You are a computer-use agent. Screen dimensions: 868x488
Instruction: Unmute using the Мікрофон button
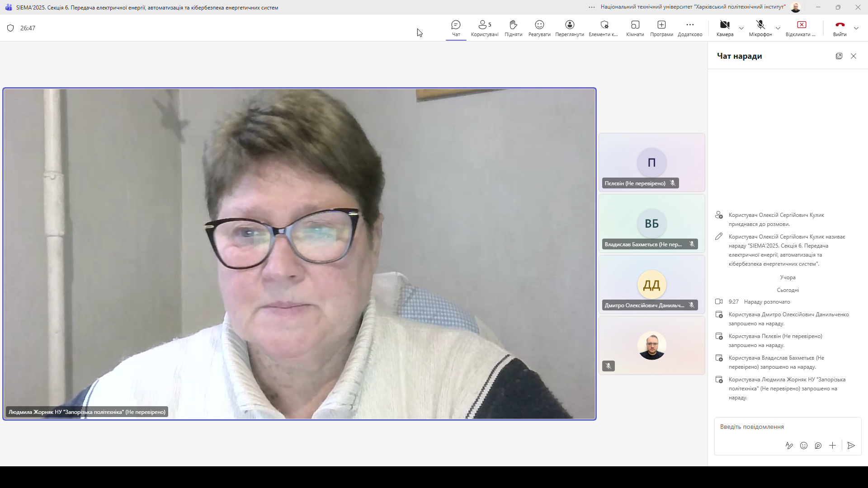(x=760, y=28)
